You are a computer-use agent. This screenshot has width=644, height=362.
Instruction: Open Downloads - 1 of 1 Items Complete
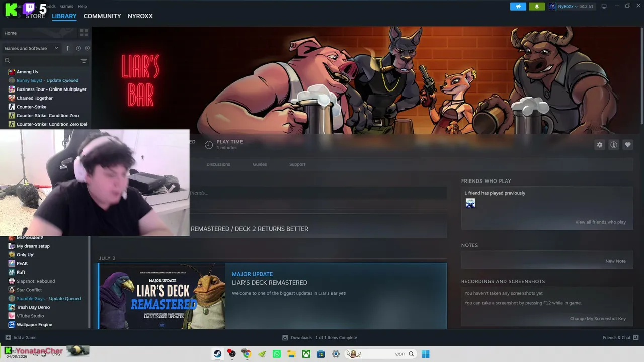[x=324, y=338]
